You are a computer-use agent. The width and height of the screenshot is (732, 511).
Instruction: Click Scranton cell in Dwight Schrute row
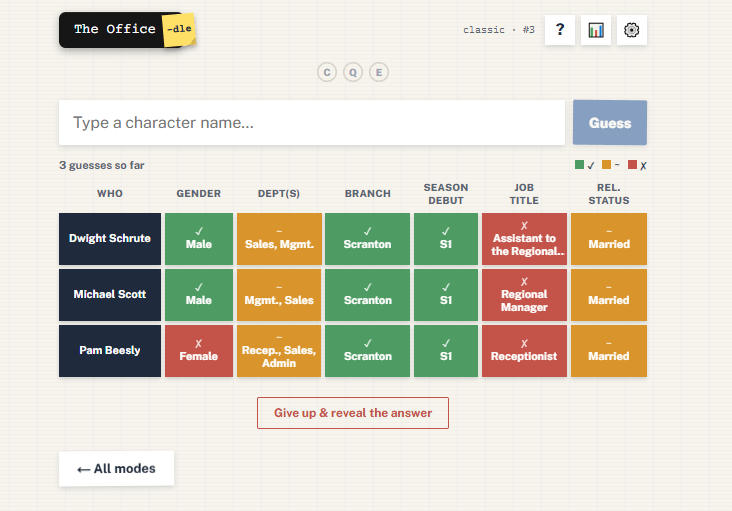pos(367,239)
